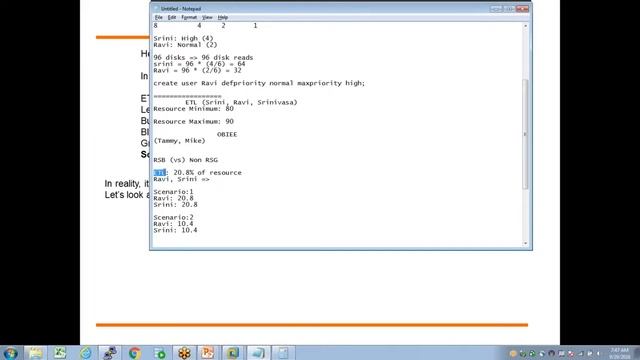640x360 pixels.
Task: Minimize the Notepad window
Action: [x=496, y=9]
